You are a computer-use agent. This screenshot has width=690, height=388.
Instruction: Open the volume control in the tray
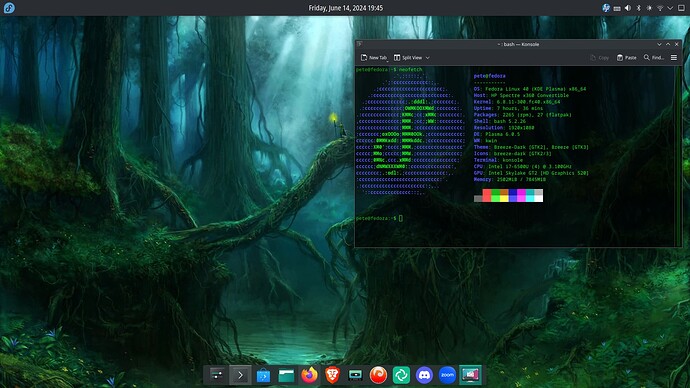coord(628,8)
